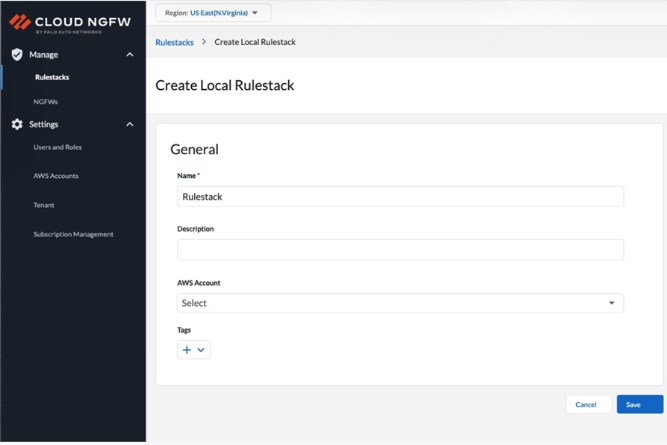Screen dimensions: 667x445
Task: Click into the Description field
Action: (400, 249)
